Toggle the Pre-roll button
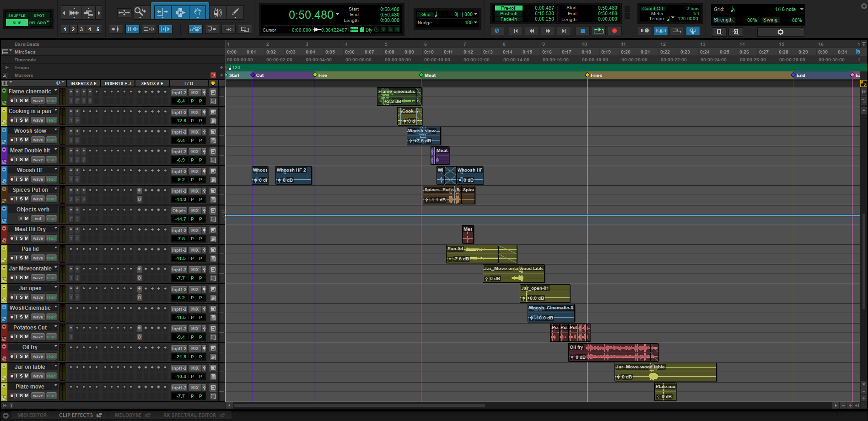Viewport: 868px width, 421px height. coord(508,8)
